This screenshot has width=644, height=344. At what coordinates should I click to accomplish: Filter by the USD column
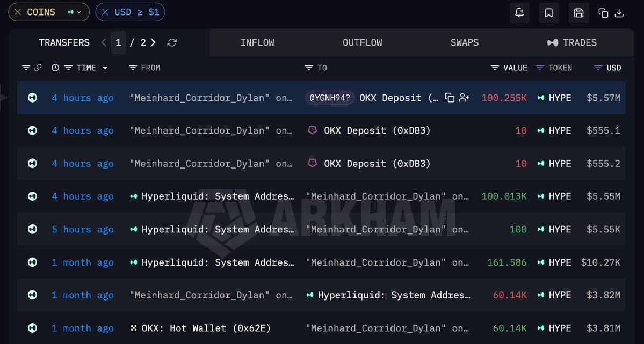pyautogui.click(x=598, y=68)
